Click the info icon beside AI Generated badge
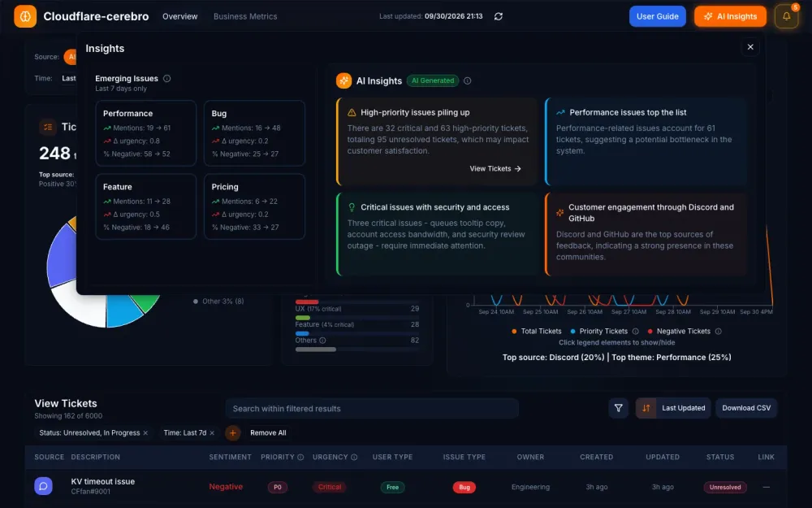Viewport: 812px width, 508px height. [x=467, y=80]
